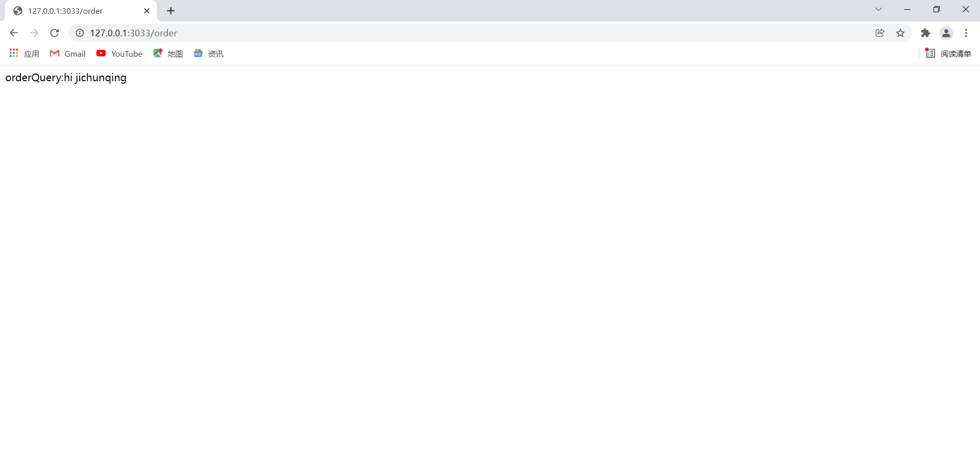The height and width of the screenshot is (474, 980).
Task: Open a new tab with plus button
Action: [x=171, y=11]
